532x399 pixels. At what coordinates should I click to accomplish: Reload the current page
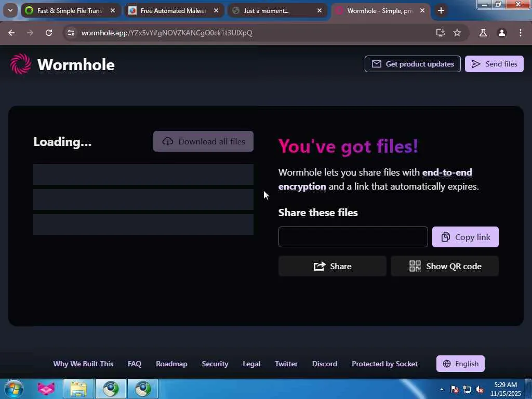pos(49,33)
